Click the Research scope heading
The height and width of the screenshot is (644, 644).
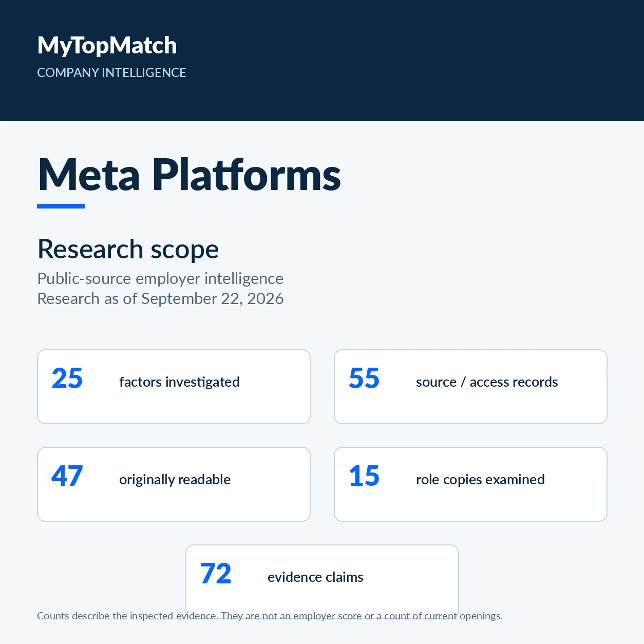click(128, 250)
